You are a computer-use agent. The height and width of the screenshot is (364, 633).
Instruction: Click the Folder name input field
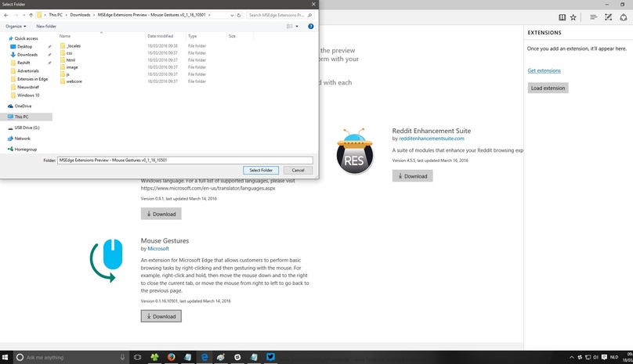(x=185, y=160)
